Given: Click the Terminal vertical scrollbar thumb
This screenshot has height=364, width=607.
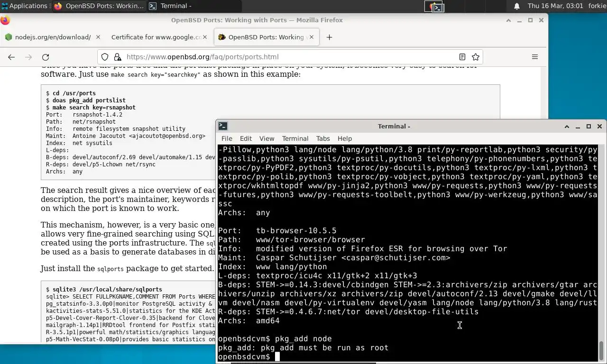Looking at the screenshot, I should tap(601, 351).
